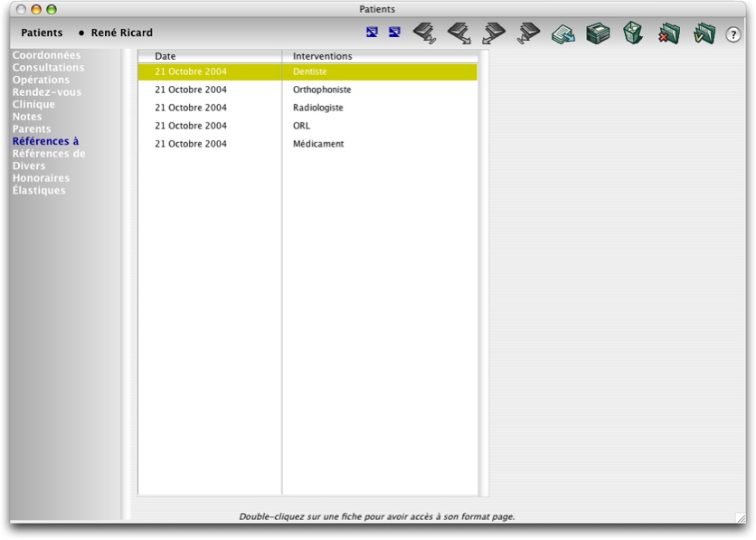
Task: Select the Références de section
Action: tap(49, 154)
